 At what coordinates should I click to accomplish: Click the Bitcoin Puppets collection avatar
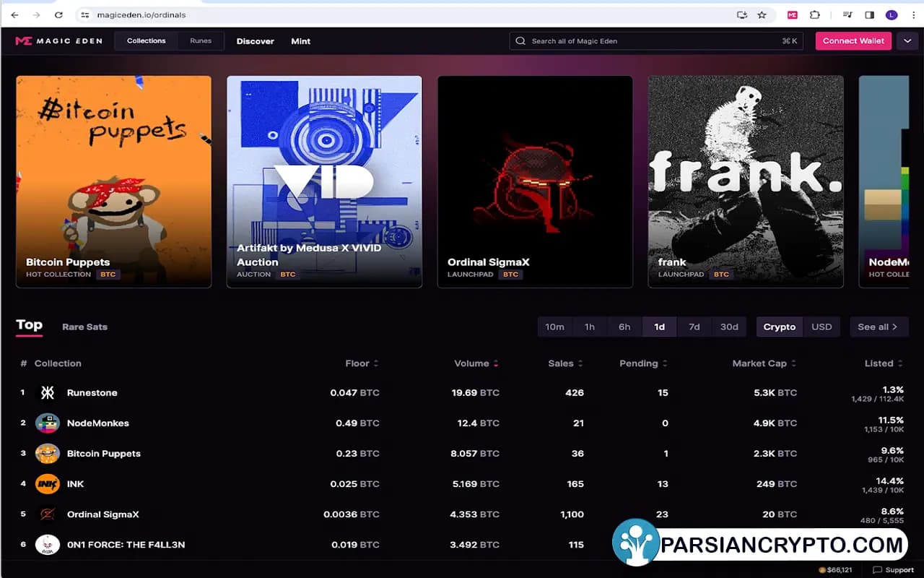click(x=48, y=454)
